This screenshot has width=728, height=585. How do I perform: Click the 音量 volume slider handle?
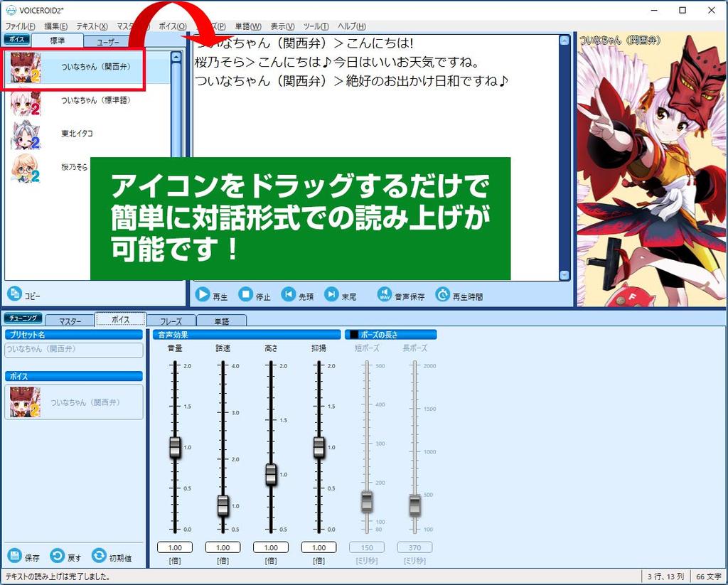pyautogui.click(x=176, y=447)
